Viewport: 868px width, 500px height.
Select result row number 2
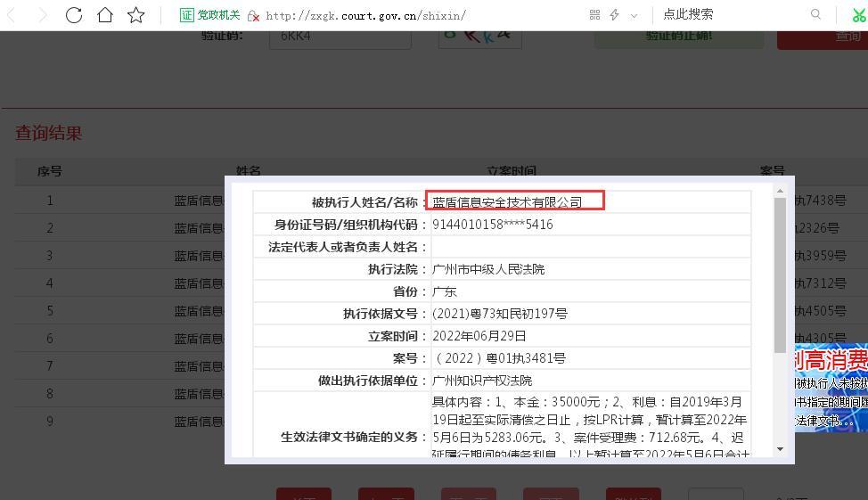pyautogui.click(x=50, y=227)
